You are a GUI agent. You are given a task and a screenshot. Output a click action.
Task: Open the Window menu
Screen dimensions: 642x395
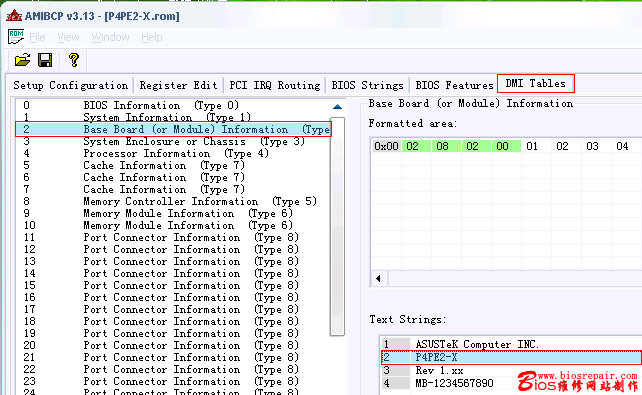111,37
